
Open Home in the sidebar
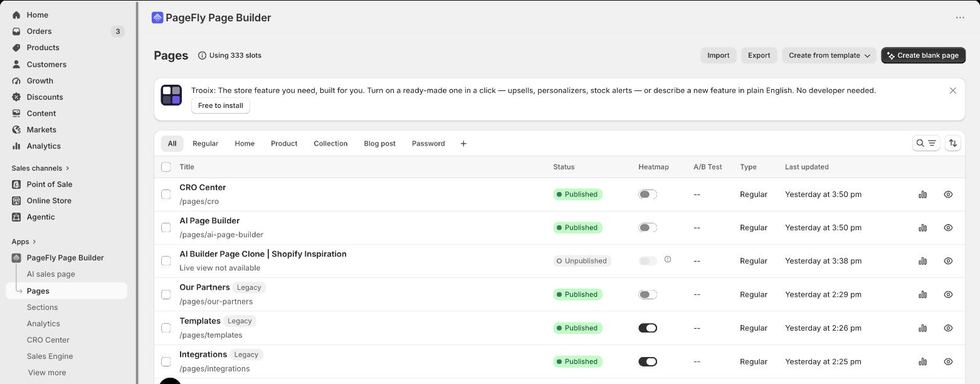point(37,14)
